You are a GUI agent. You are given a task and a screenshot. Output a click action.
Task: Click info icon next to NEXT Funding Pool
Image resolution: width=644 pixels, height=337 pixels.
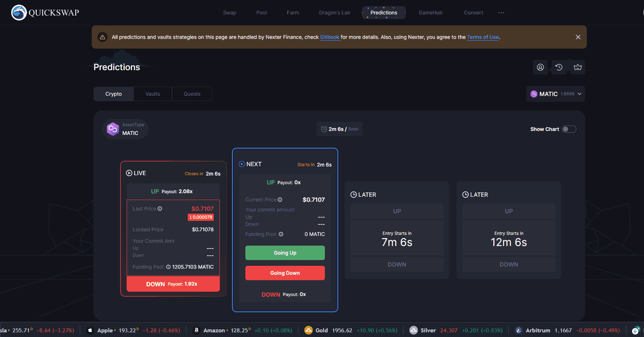point(281,234)
